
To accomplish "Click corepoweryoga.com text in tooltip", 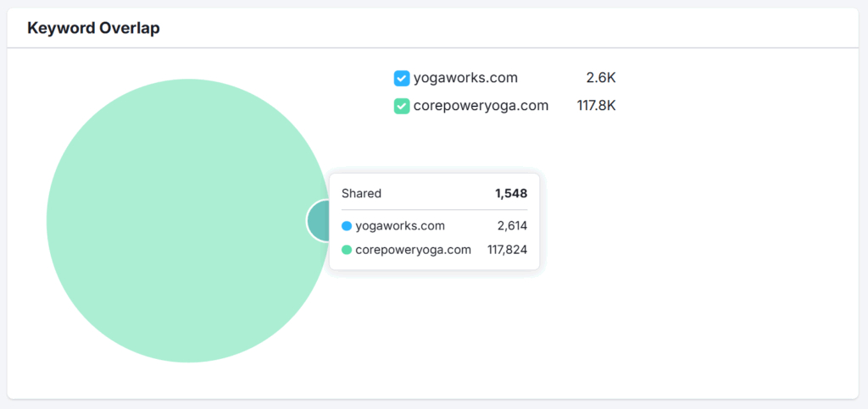I will (x=414, y=250).
